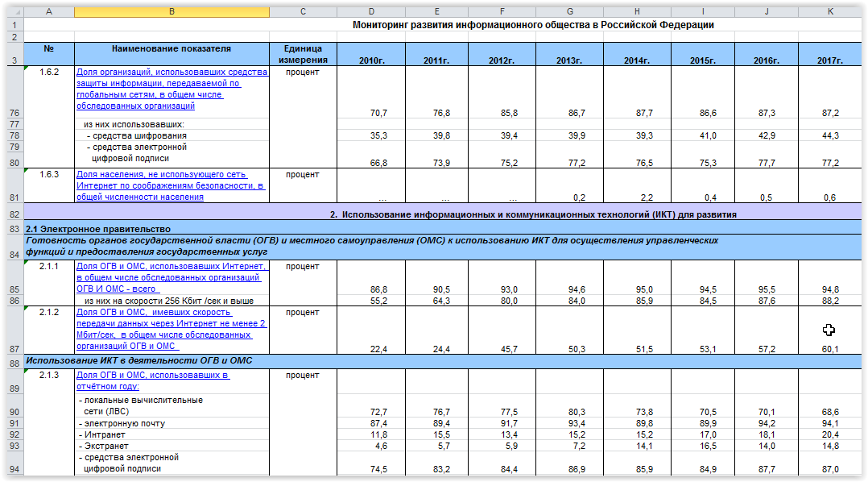This screenshot has height=482, width=868.
Task: Select row 87 header
Action: (x=11, y=348)
